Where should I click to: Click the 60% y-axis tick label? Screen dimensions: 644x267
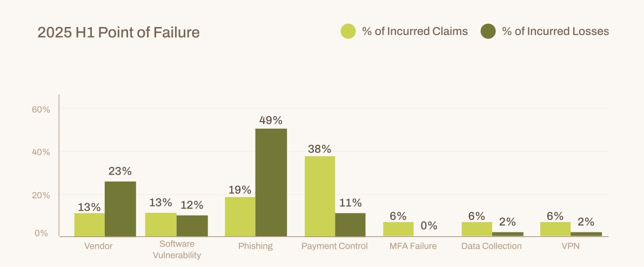tap(41, 110)
